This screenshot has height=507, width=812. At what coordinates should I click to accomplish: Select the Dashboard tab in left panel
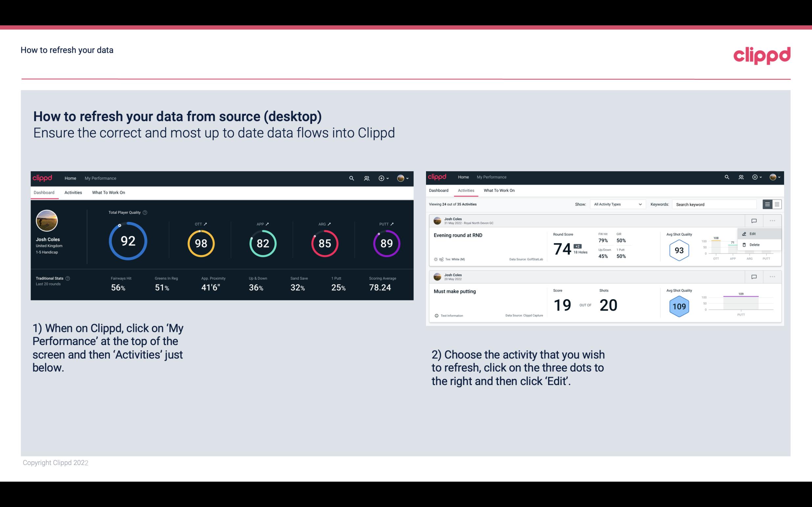44,192
